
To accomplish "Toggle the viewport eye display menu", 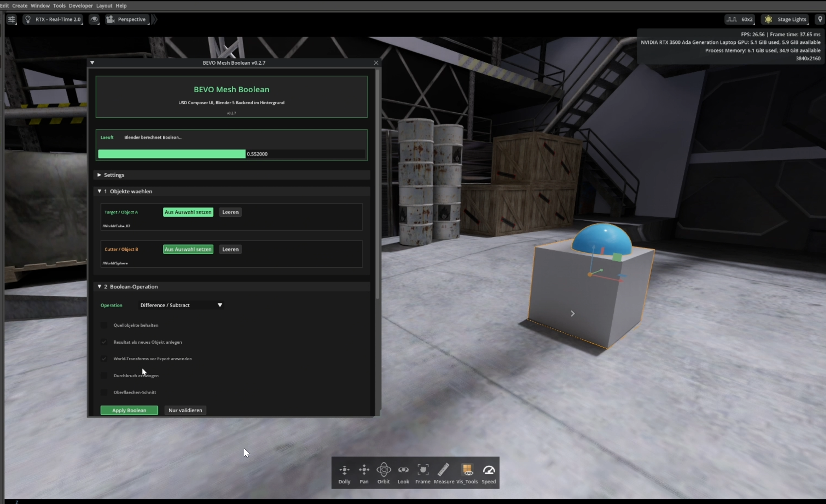I will 94,19.
